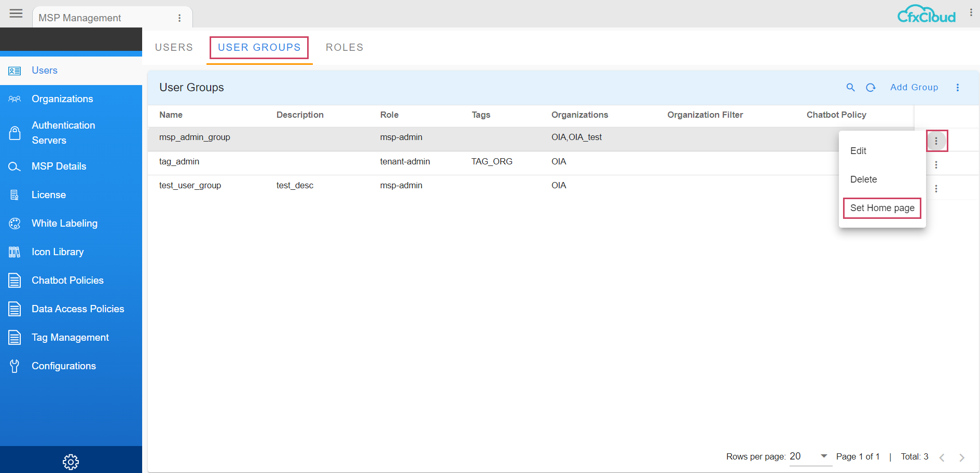This screenshot has width=980, height=473.
Task: Open the User Groups panel three-dot menu
Action: tap(958, 87)
